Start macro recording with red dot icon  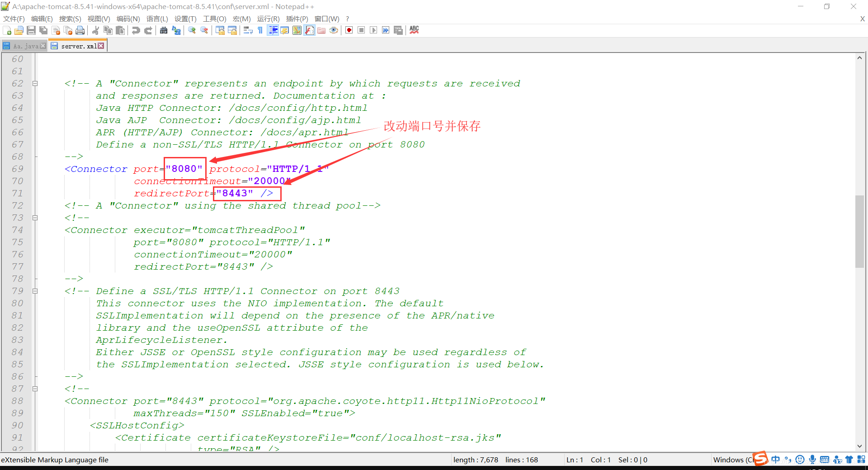tap(349, 30)
